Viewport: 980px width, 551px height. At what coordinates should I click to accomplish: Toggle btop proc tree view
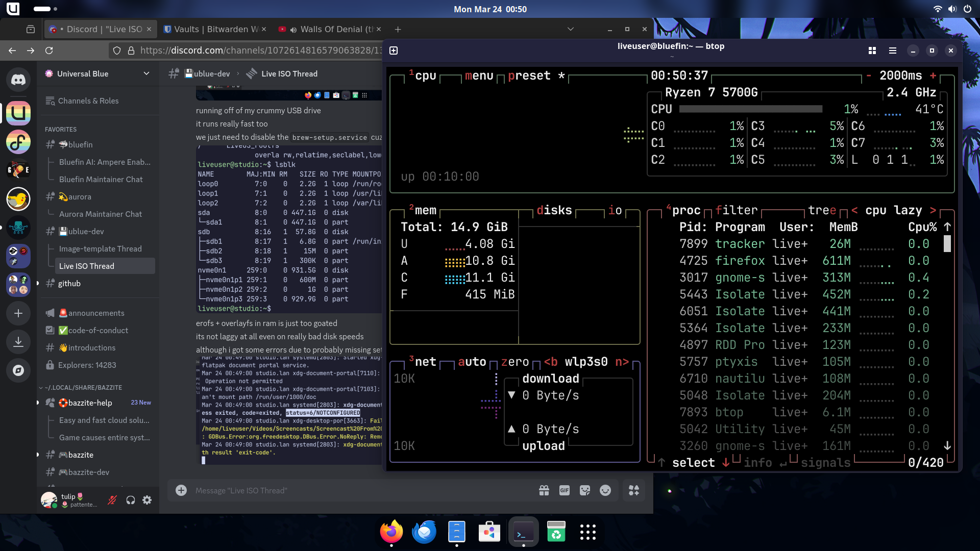pyautogui.click(x=822, y=210)
